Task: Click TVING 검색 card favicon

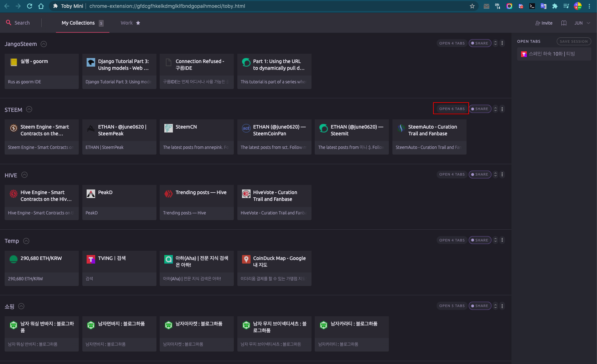Action: [x=91, y=259]
